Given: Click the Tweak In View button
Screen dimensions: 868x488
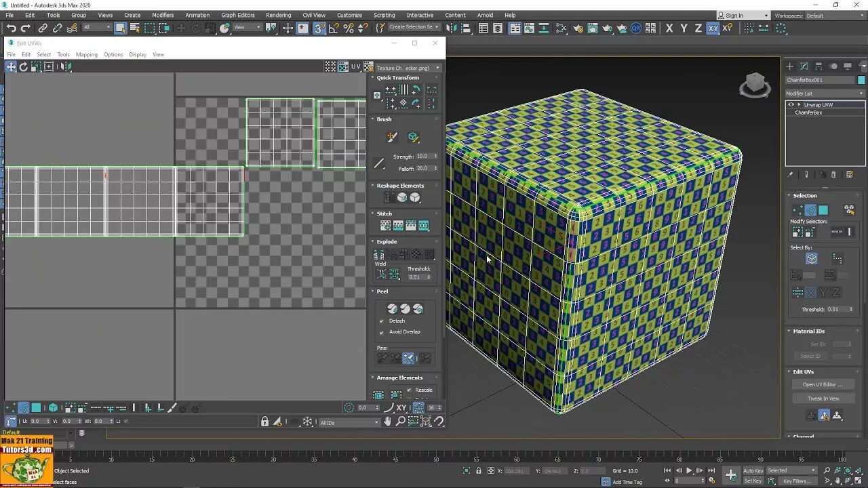Looking at the screenshot, I should 823,399.
